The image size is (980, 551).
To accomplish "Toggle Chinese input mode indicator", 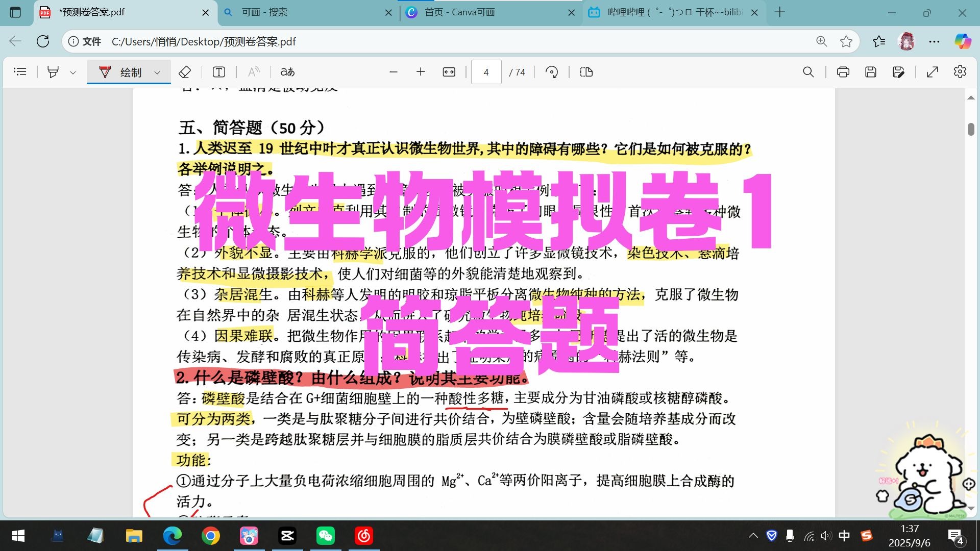I will tap(844, 536).
